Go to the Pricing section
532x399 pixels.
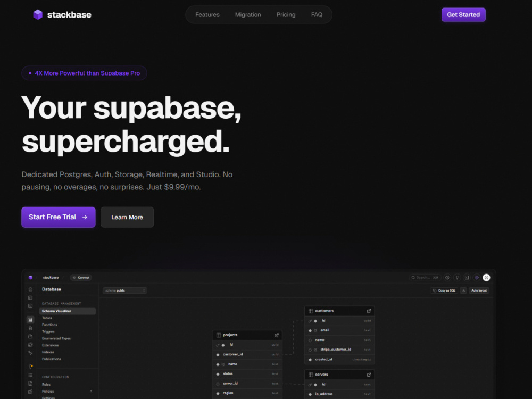click(x=286, y=15)
